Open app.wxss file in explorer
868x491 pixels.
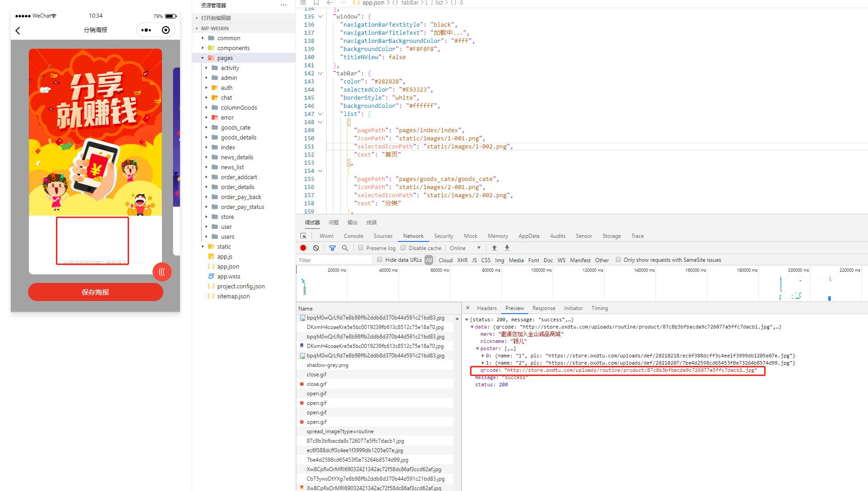pos(229,276)
